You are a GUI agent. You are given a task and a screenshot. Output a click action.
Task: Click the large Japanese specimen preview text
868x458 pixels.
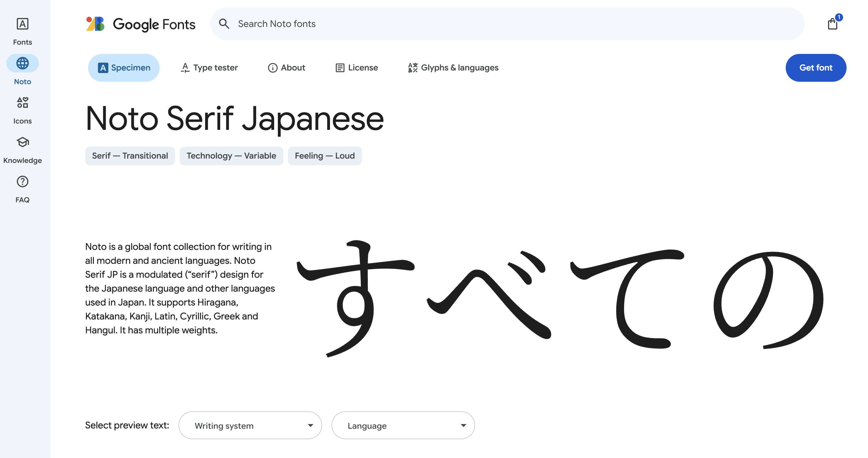coord(560,298)
